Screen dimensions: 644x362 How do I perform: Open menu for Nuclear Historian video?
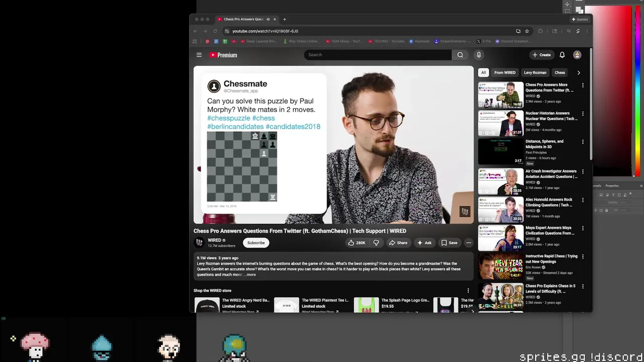click(583, 114)
